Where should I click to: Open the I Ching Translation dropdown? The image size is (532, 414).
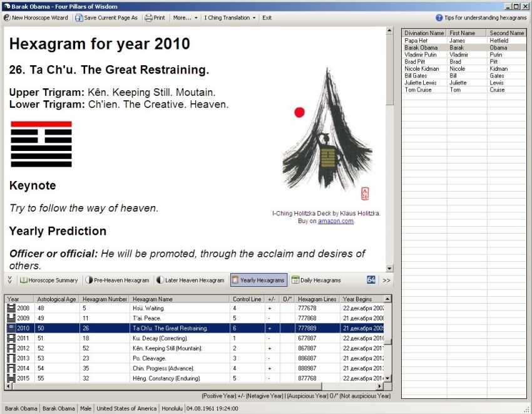pos(230,18)
